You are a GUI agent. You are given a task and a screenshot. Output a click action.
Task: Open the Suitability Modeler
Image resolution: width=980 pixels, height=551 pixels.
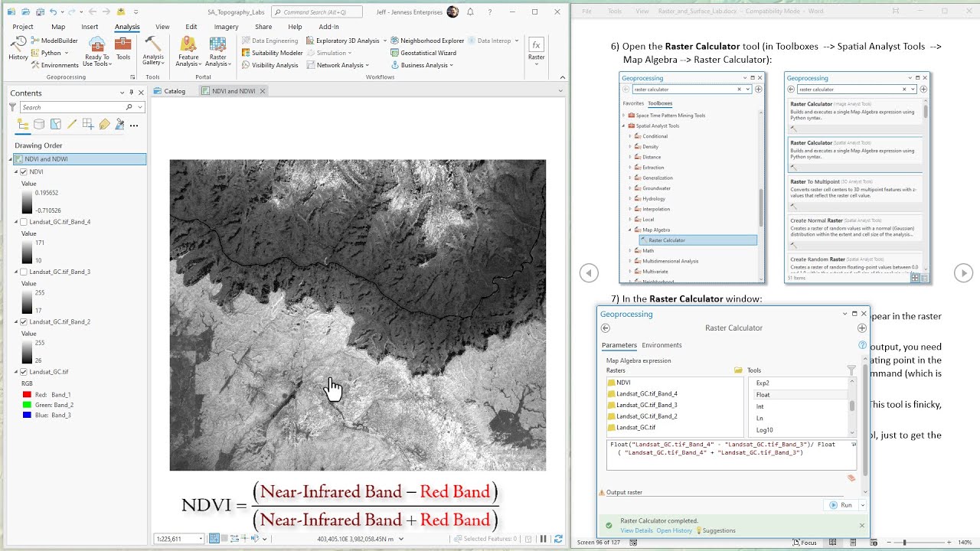(x=272, y=53)
